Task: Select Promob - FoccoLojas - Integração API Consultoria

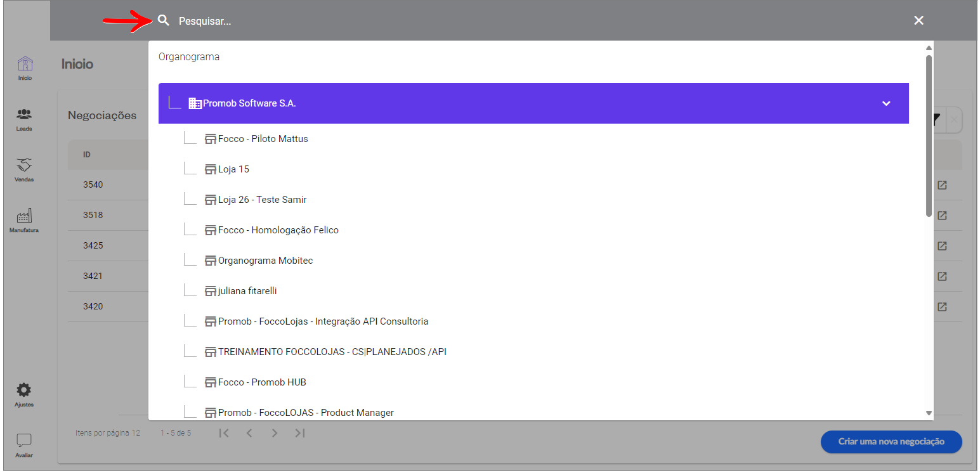Action: point(323,321)
